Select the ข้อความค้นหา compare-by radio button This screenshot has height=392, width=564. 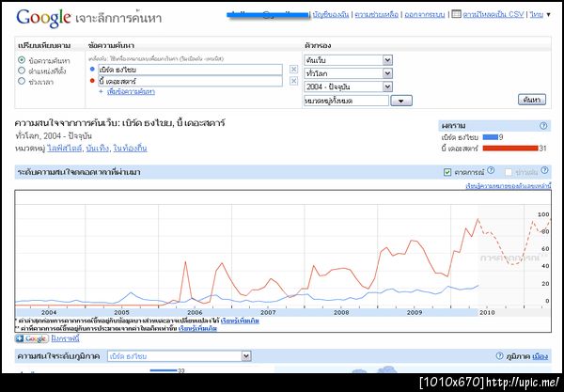[22, 60]
